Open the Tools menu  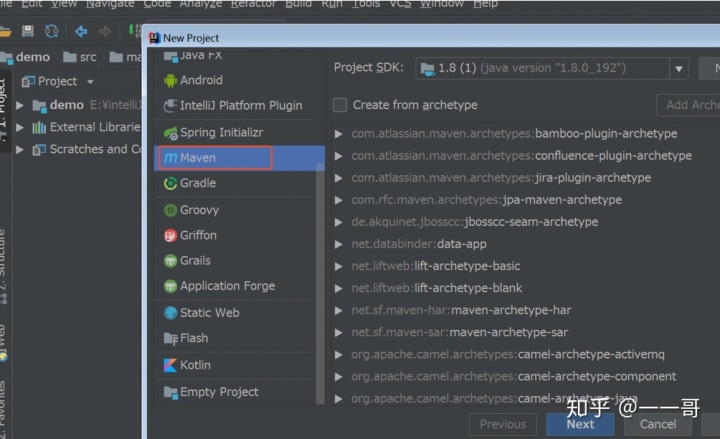pos(366,4)
